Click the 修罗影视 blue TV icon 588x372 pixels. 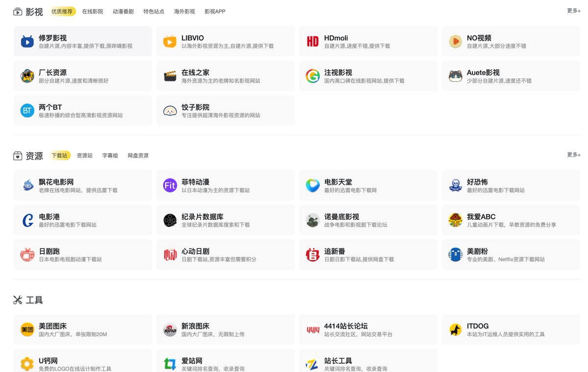point(27,42)
